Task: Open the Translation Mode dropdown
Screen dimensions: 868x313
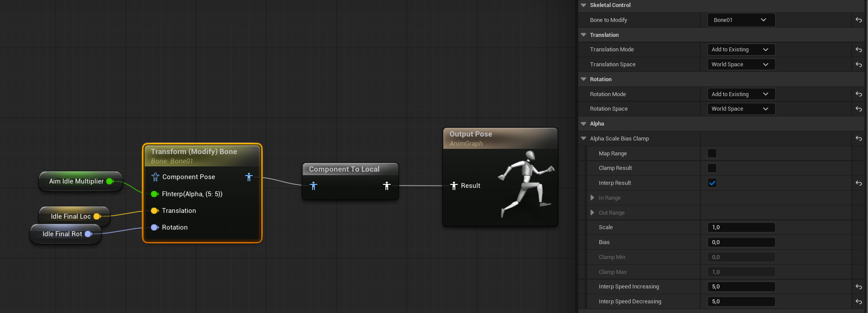Action: click(741, 50)
